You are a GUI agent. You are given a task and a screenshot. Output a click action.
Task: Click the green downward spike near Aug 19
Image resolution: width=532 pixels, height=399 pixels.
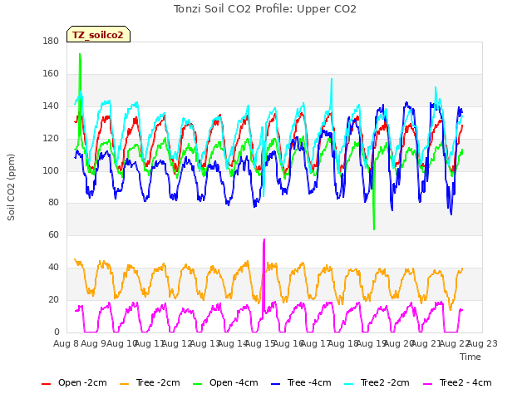(374, 229)
